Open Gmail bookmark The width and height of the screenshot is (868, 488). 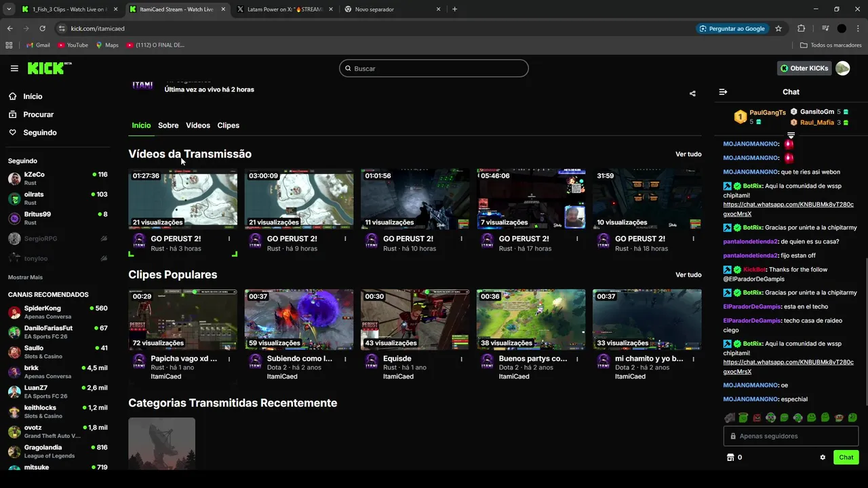point(38,45)
